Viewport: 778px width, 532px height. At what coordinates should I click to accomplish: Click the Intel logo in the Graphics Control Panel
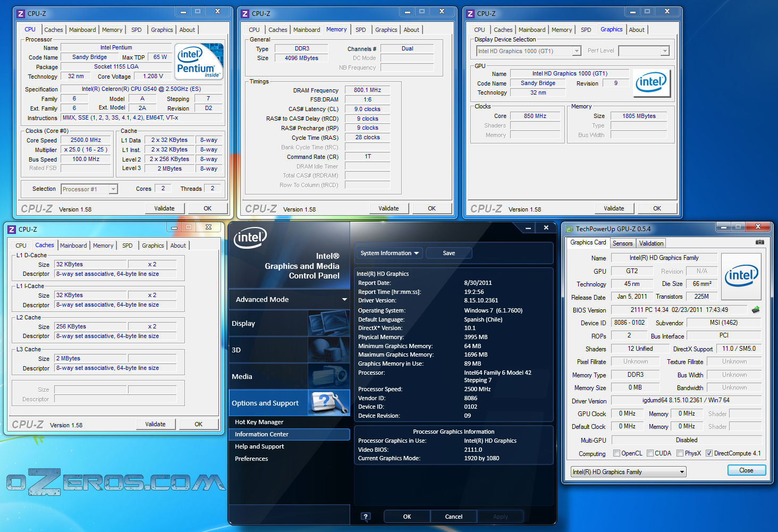point(250,237)
